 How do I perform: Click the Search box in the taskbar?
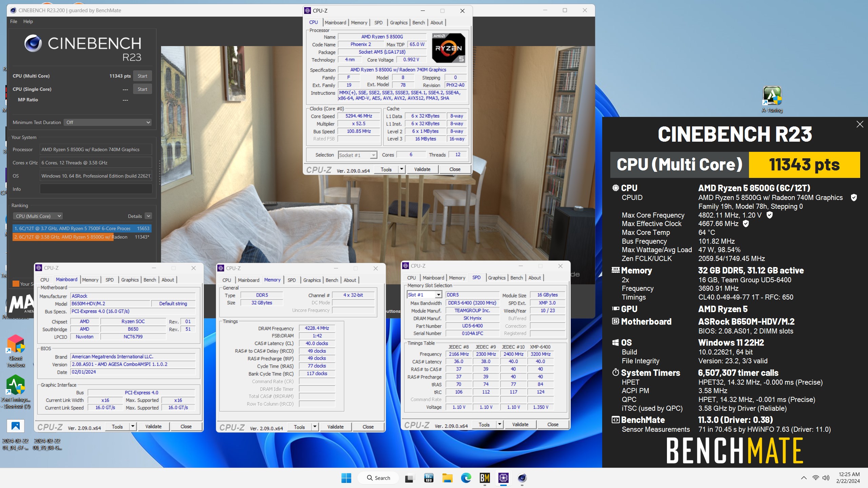coord(378,478)
